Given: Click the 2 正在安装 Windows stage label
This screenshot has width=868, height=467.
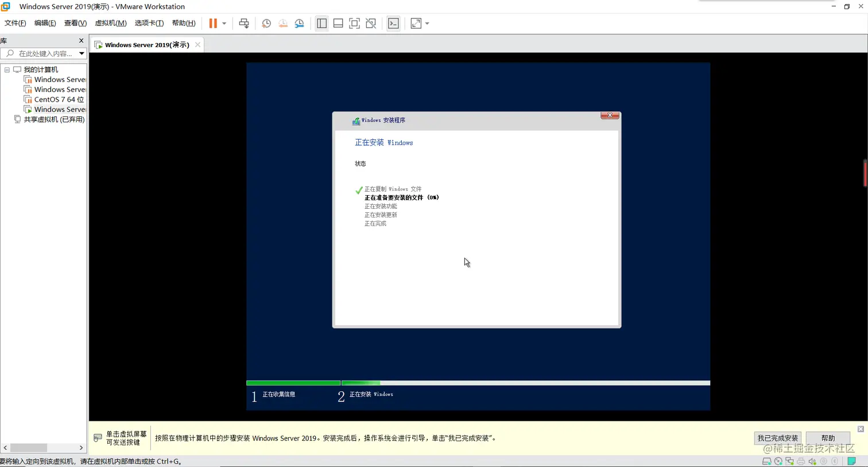Looking at the screenshot, I should [x=366, y=395].
